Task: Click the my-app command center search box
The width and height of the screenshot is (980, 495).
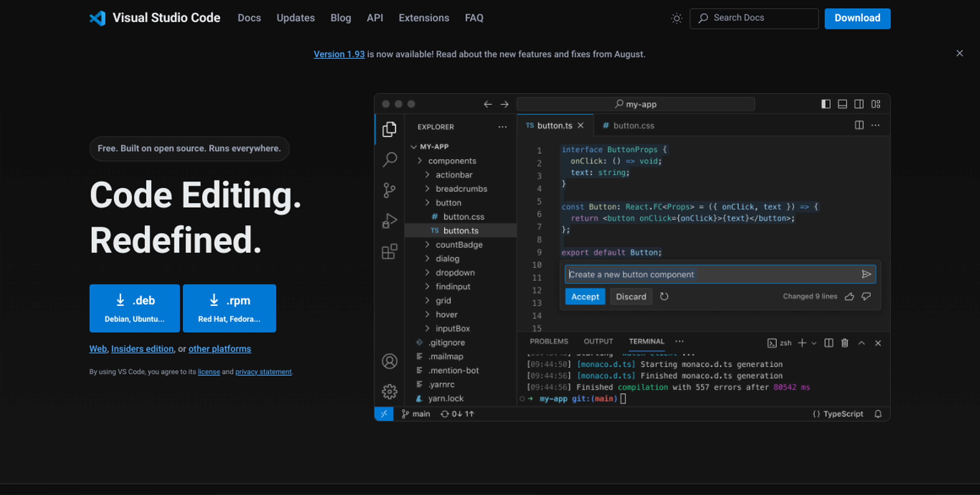Action: (x=636, y=104)
